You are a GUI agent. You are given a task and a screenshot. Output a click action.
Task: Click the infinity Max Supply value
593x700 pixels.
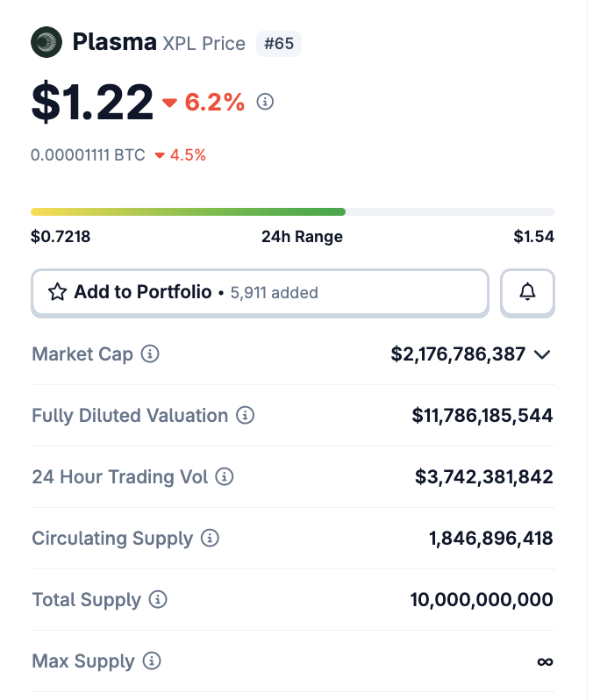tap(545, 661)
